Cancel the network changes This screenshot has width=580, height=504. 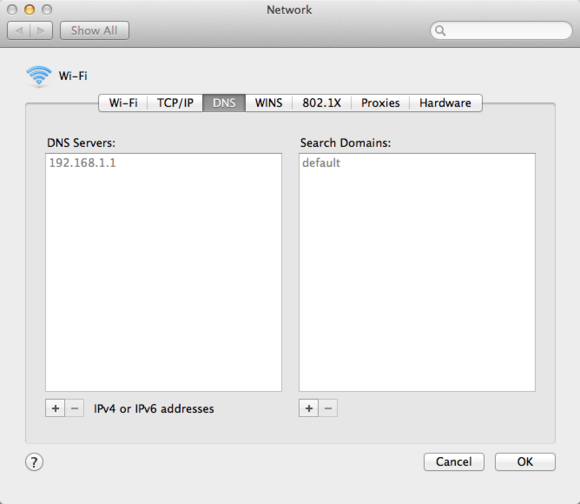click(x=454, y=462)
